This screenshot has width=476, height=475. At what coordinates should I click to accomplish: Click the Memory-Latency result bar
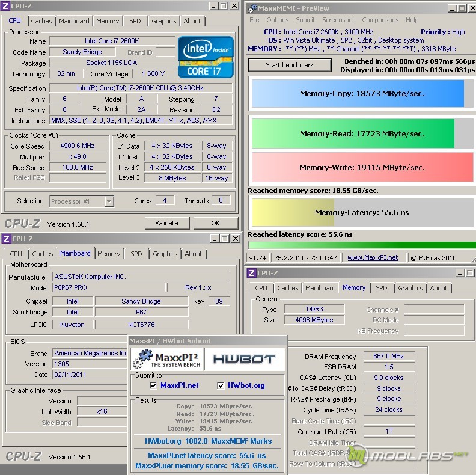(x=362, y=212)
